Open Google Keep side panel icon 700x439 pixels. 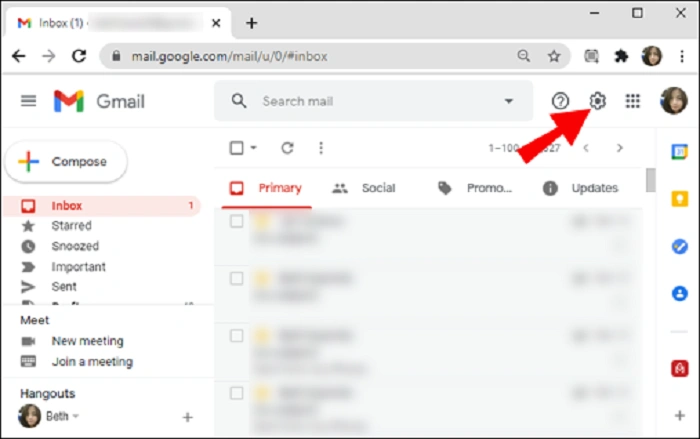click(679, 199)
